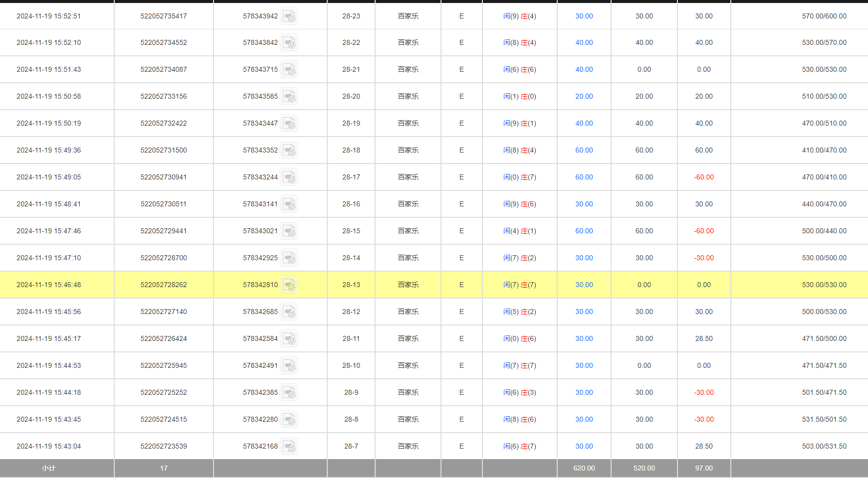This screenshot has width=868, height=478.
Task: Click blue 30.00 bet amount at 15:52:51
Action: tap(584, 16)
